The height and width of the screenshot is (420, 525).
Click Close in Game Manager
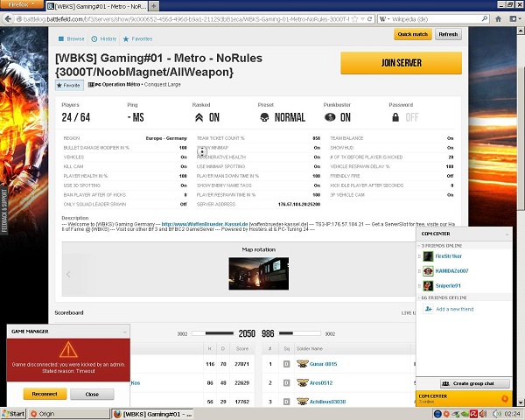(92, 395)
